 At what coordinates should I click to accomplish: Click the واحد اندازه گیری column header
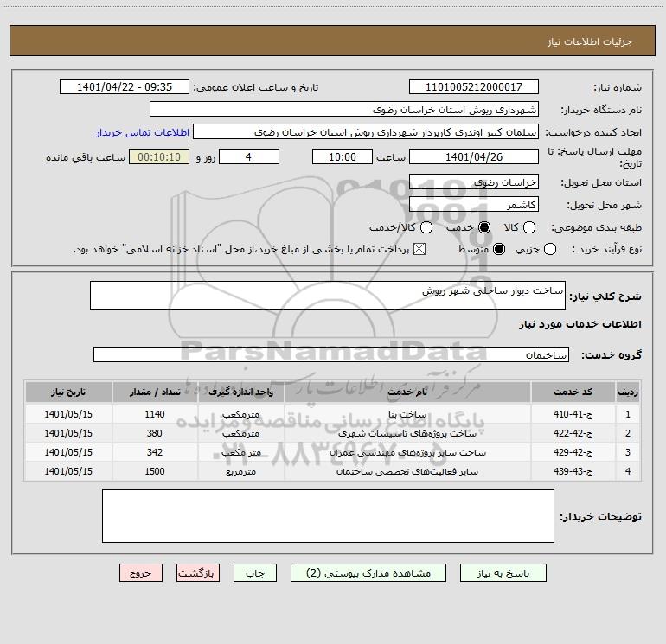240,392
